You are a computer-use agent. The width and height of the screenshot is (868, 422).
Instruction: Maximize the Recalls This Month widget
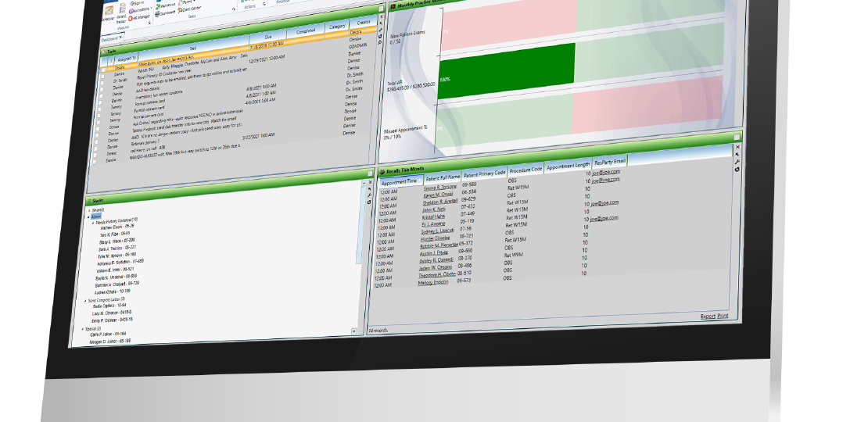tap(737, 138)
